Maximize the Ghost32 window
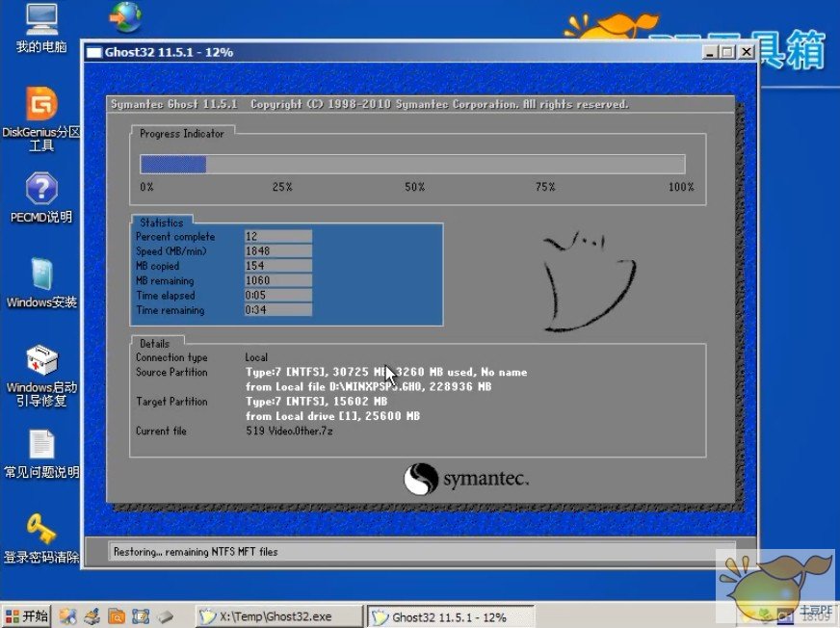840x628 pixels. click(727, 52)
